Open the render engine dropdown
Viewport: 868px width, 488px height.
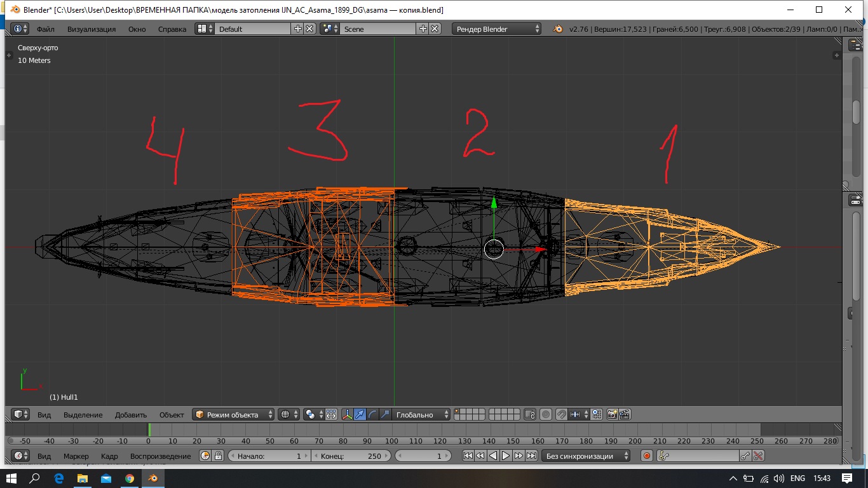pyautogui.click(x=497, y=29)
